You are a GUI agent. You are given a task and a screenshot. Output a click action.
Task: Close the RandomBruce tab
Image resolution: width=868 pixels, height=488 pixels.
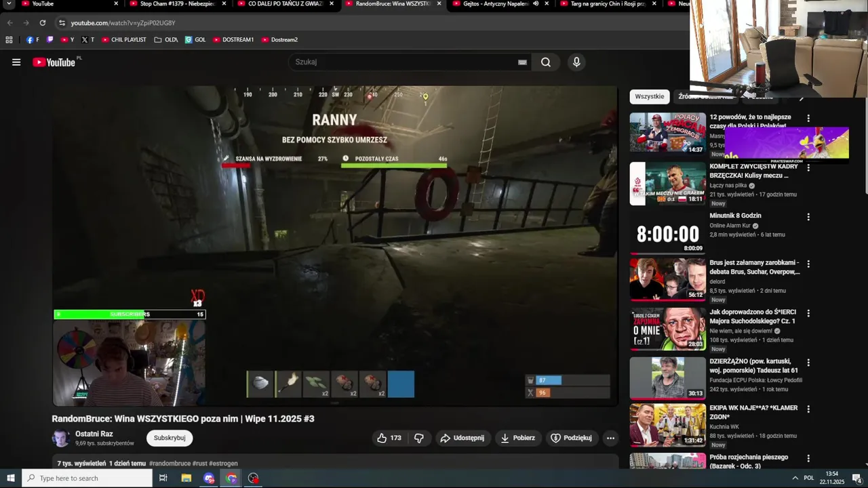click(x=439, y=3)
